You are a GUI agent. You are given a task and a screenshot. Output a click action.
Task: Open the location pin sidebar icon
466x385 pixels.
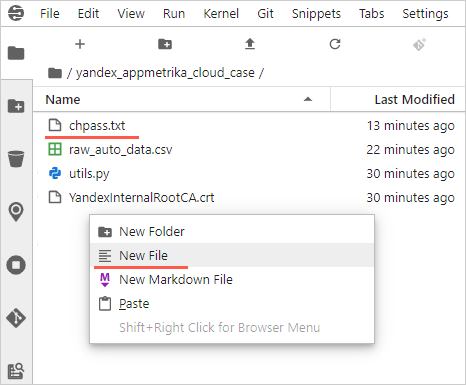16,212
